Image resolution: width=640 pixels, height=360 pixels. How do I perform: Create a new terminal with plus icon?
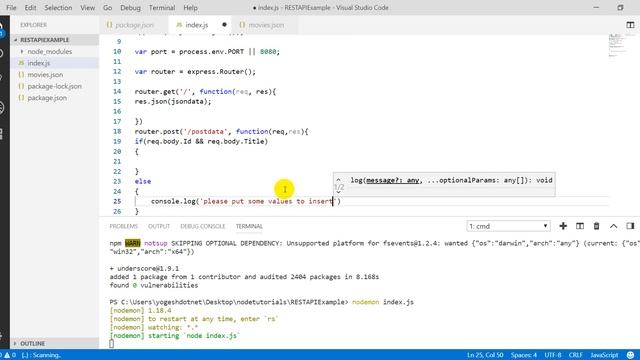(563, 226)
